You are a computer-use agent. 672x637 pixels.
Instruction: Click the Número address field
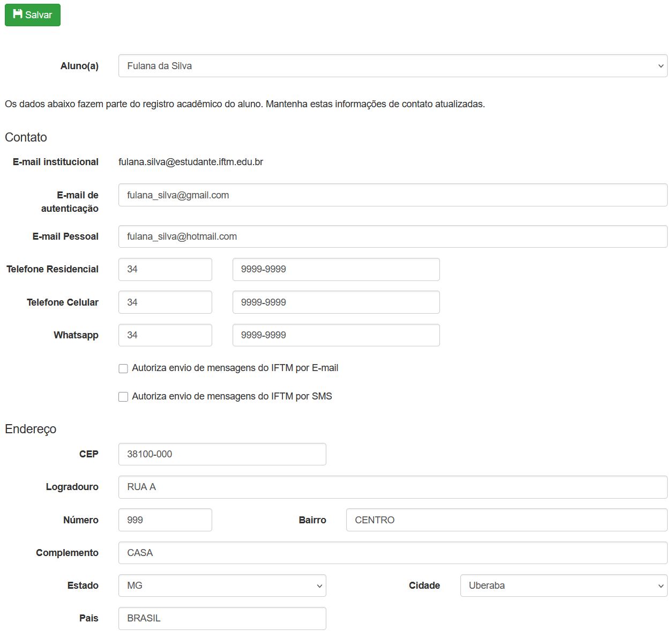[x=165, y=520]
